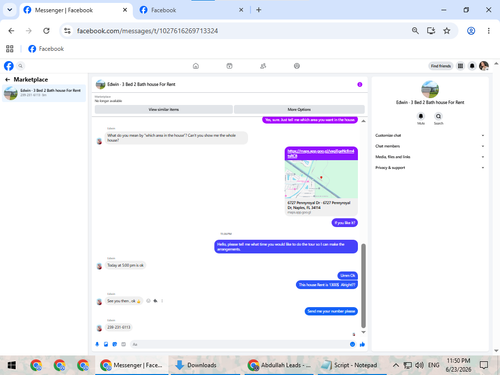Open the Windows Start menu
Image resolution: width=500 pixels, height=375 pixels.
pos(12,365)
